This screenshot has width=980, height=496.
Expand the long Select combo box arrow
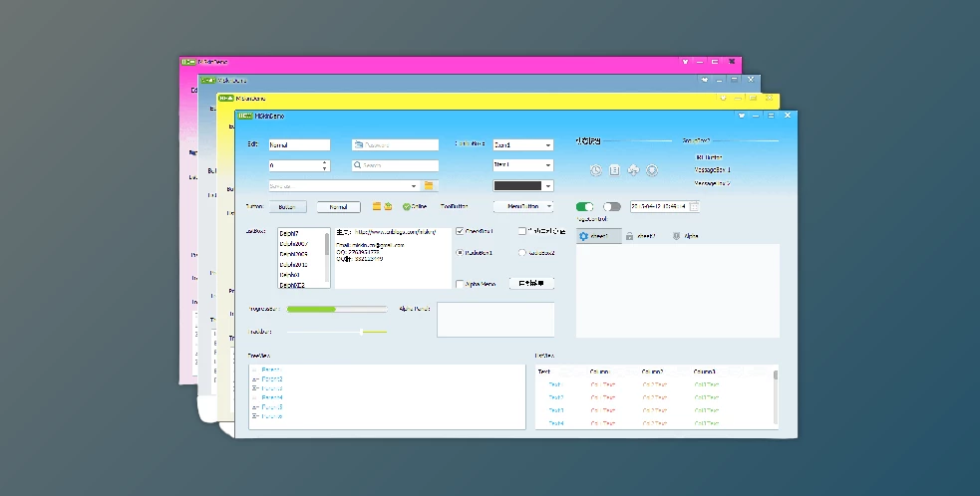click(x=414, y=185)
